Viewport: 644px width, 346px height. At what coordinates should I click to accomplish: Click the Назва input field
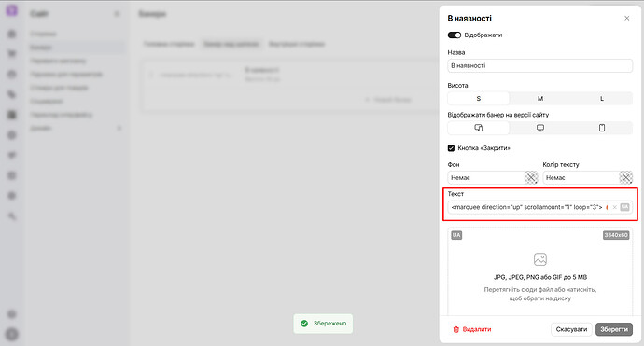[x=540, y=65]
